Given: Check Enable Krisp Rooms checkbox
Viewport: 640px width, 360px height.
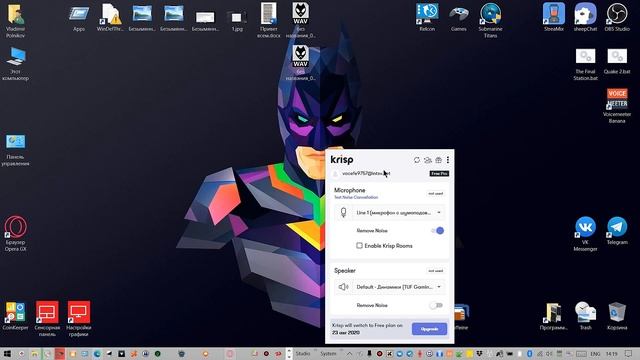Looking at the screenshot, I should [359, 246].
